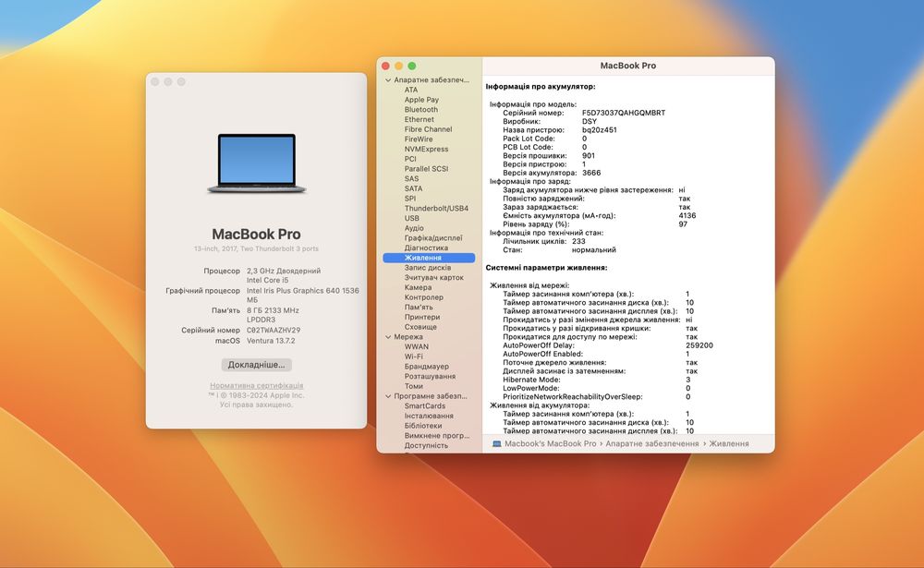Select Вимкнене програмне забезпечення in the sidebar

click(x=437, y=436)
